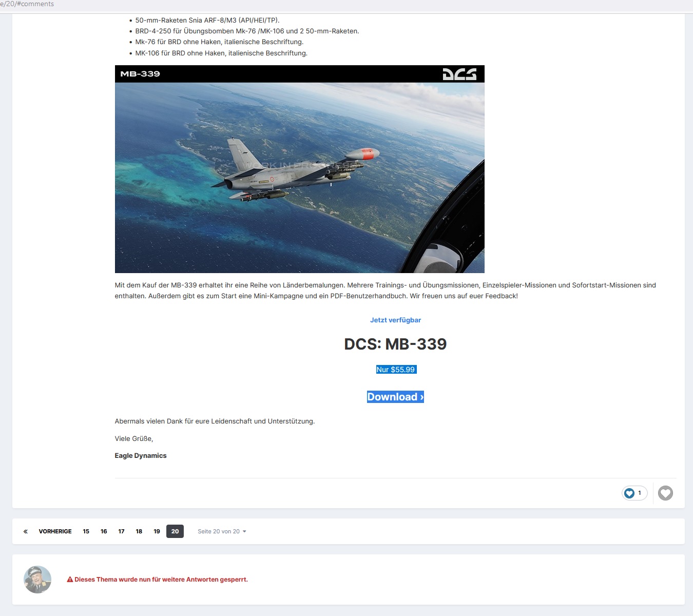693x616 pixels.
Task: Click the 'Mit dem Kauf der MB-339' paragraph
Action: pyautogui.click(x=386, y=291)
